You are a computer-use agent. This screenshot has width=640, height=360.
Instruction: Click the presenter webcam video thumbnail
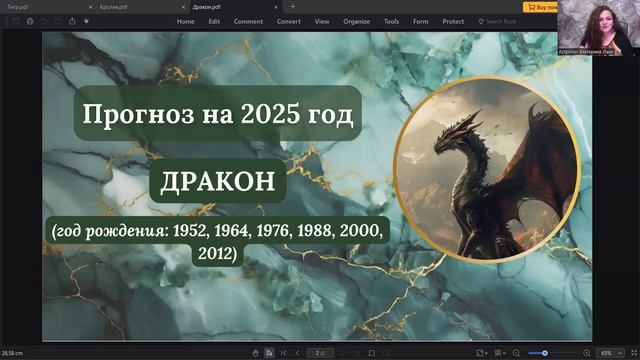point(598,27)
